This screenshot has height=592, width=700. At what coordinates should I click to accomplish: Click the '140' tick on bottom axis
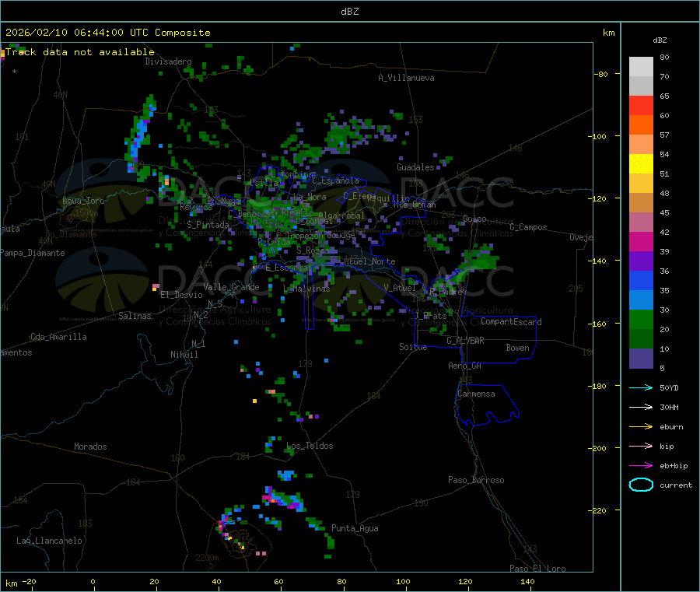(x=527, y=581)
